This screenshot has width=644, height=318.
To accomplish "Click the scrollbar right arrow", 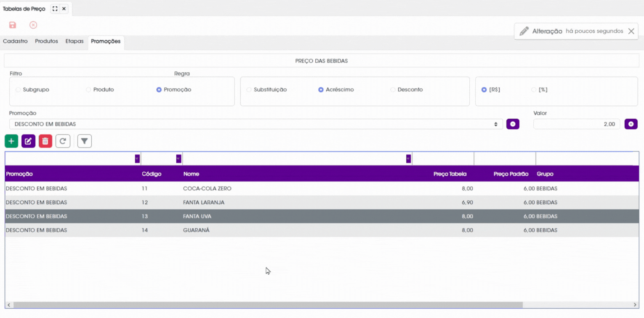I will click(x=635, y=305).
